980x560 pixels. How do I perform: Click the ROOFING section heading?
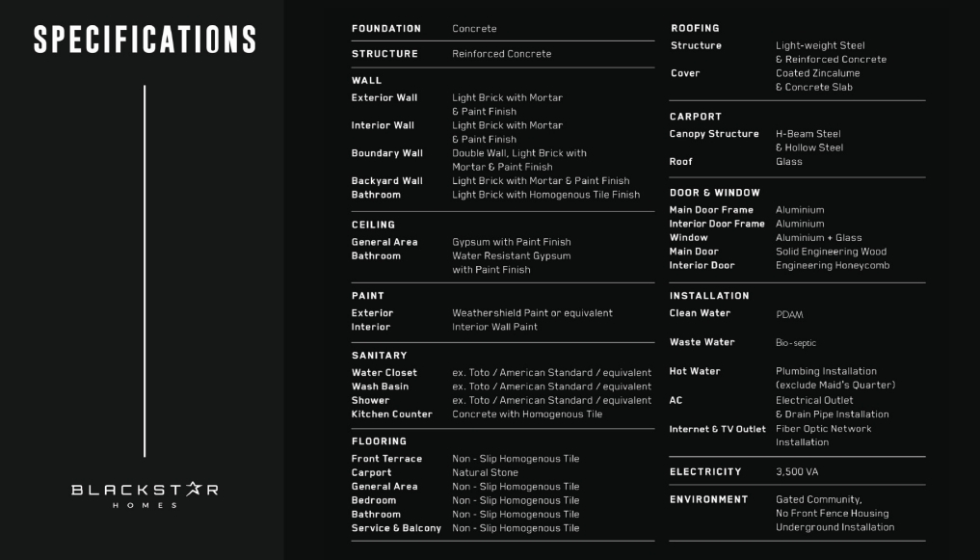695,29
